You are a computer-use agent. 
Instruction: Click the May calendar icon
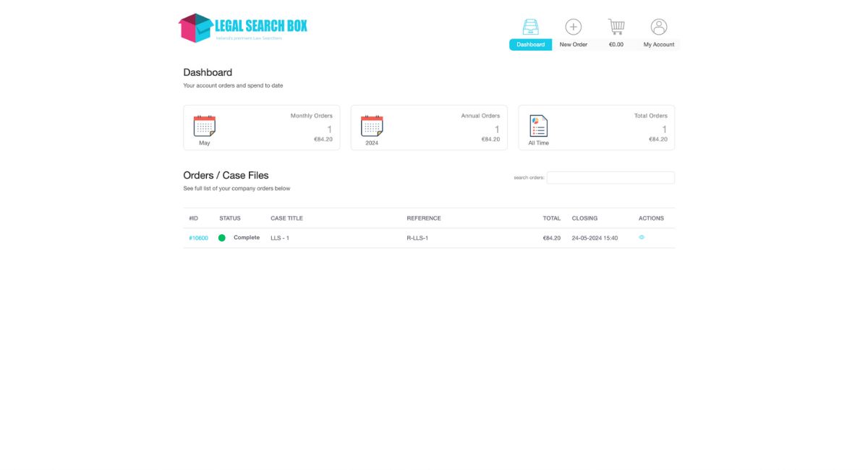point(205,126)
